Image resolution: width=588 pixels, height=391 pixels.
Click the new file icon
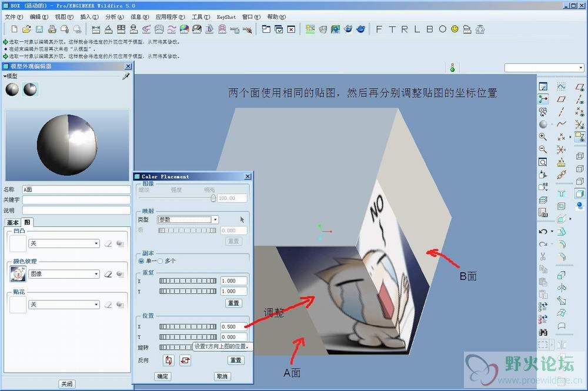(14, 29)
